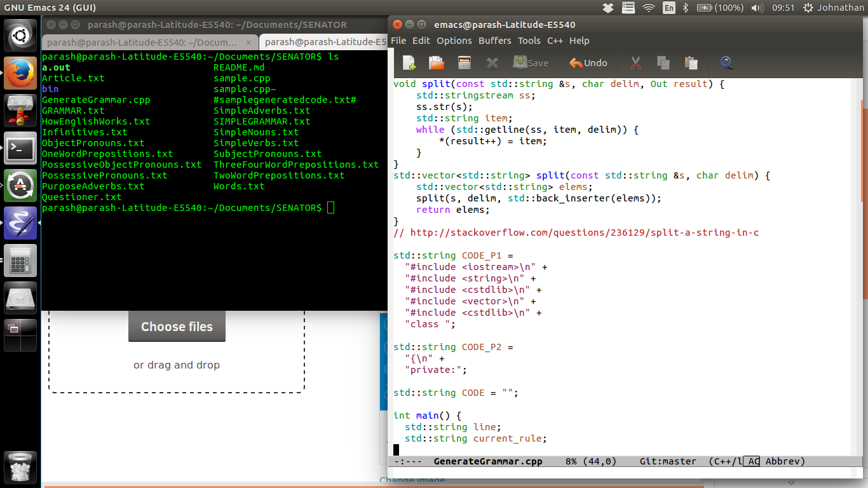Open the Ubuntu Dash from the launcher
The image size is (868, 488).
pyautogui.click(x=20, y=36)
